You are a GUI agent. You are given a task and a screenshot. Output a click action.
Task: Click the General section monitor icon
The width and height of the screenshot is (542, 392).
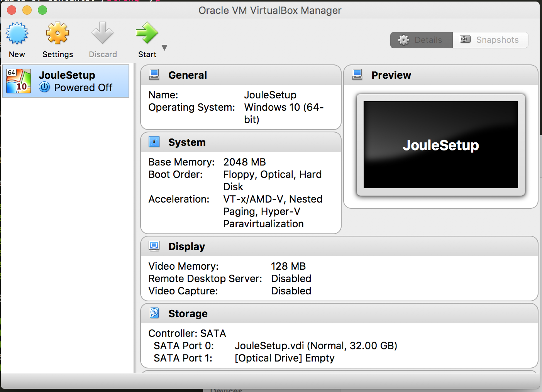[154, 74]
